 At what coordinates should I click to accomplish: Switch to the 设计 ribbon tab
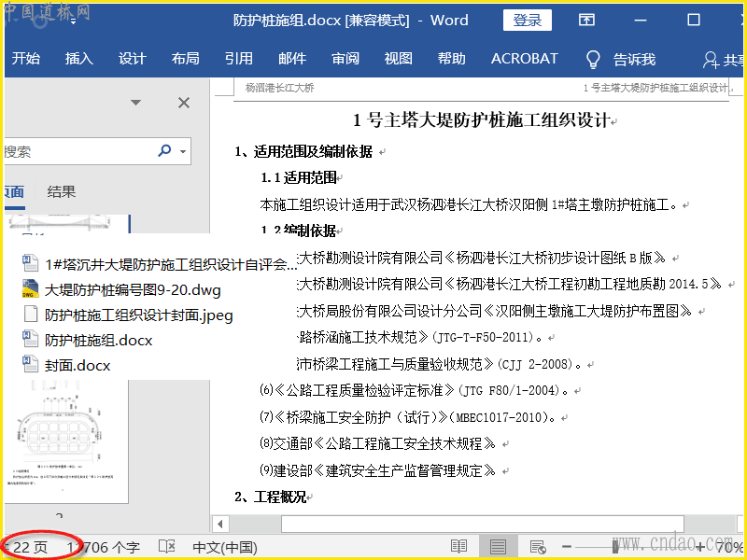pyautogui.click(x=133, y=59)
